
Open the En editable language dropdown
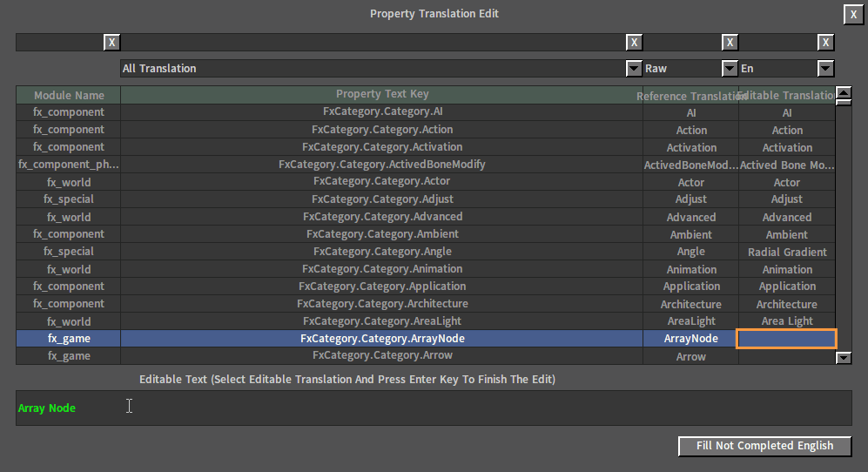(825, 69)
